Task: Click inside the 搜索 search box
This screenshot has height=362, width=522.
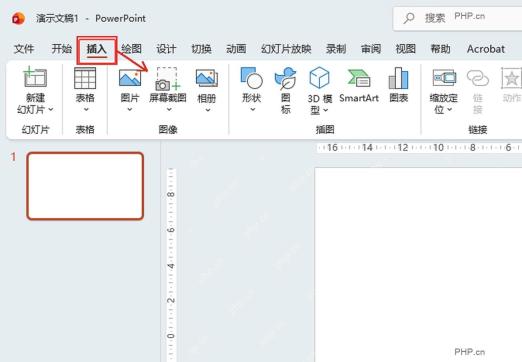Action: (458, 18)
